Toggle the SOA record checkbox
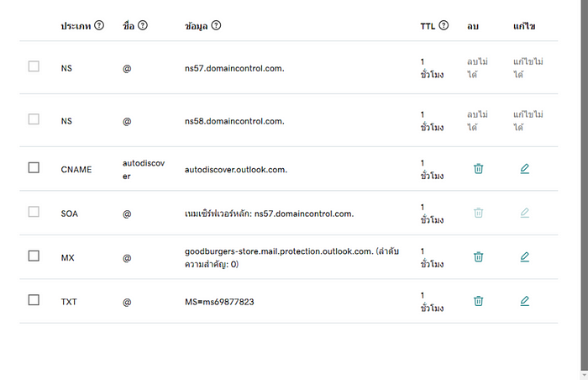 [34, 212]
